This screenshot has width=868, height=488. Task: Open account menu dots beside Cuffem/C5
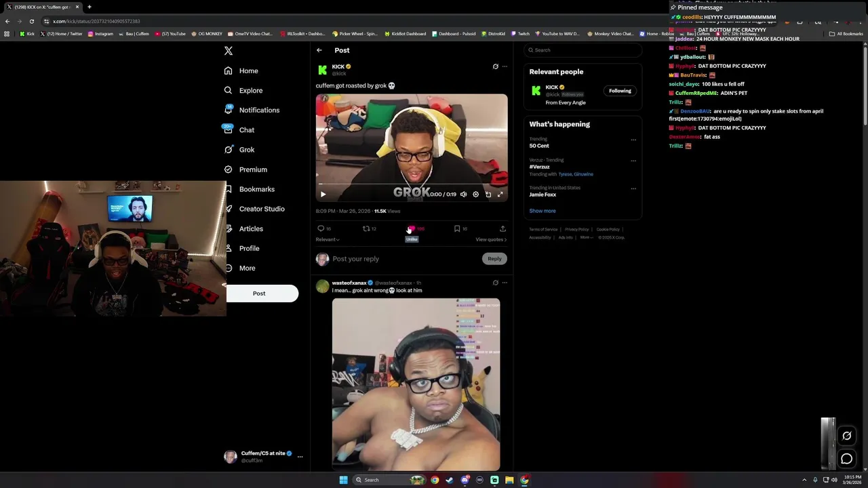pos(300,456)
